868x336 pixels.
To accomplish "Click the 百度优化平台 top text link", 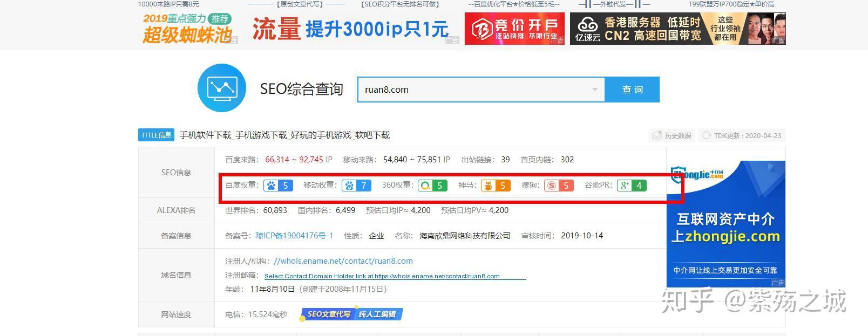I will click(x=514, y=4).
